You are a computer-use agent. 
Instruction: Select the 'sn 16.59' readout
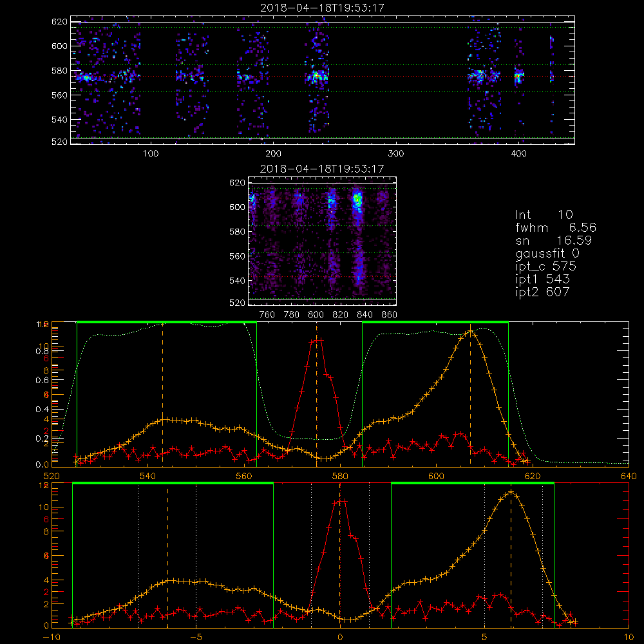pyautogui.click(x=553, y=240)
